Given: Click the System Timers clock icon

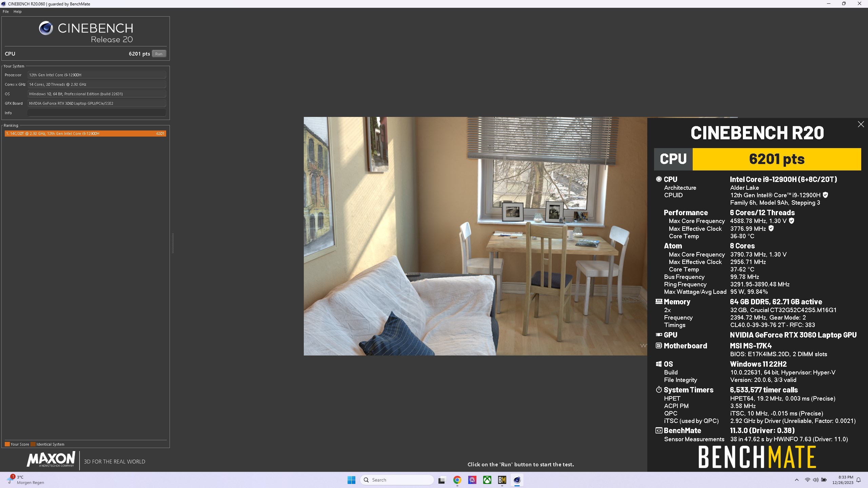Looking at the screenshot, I should click(659, 390).
